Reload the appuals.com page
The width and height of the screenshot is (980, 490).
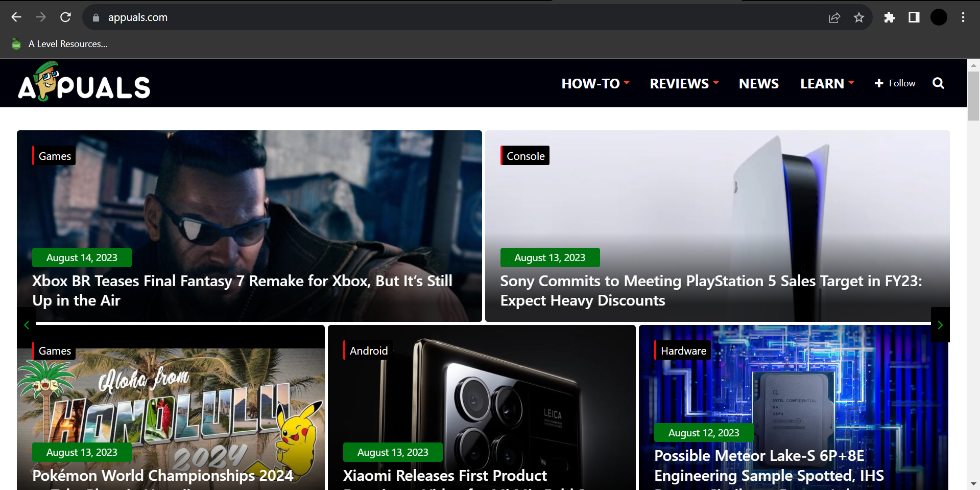pyautogui.click(x=65, y=17)
